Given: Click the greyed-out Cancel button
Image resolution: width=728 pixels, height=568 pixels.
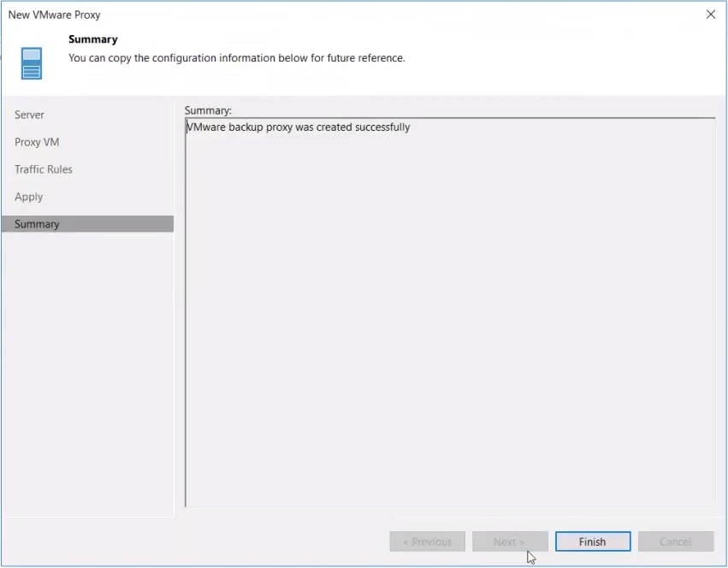Looking at the screenshot, I should 676,541.
